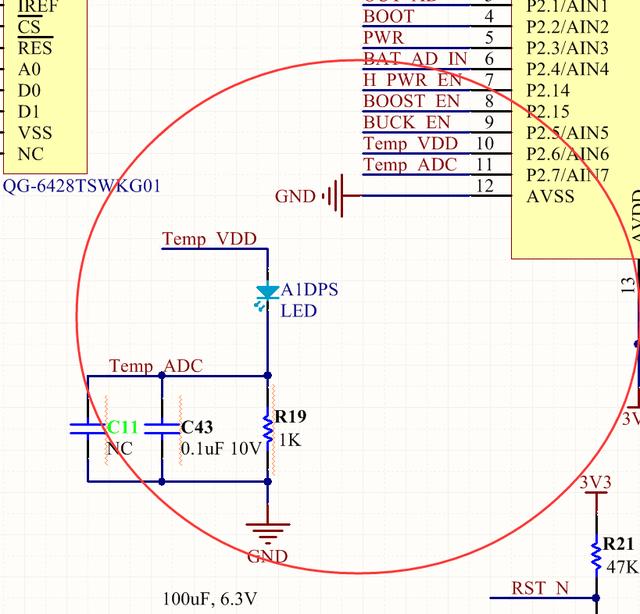The image size is (640, 614).
Task: Select pin number 12 on the AVSS line
Action: point(484,186)
